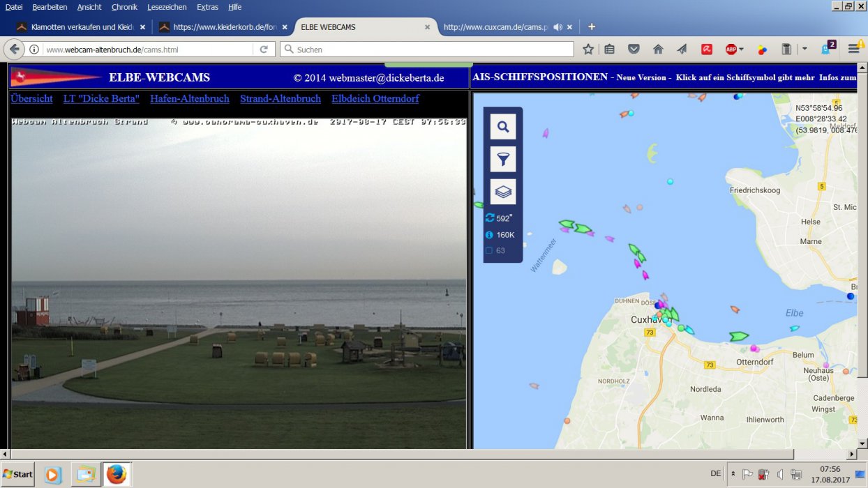Open the map search magnifier tool
Screen dimensions: 868x488
(x=502, y=127)
